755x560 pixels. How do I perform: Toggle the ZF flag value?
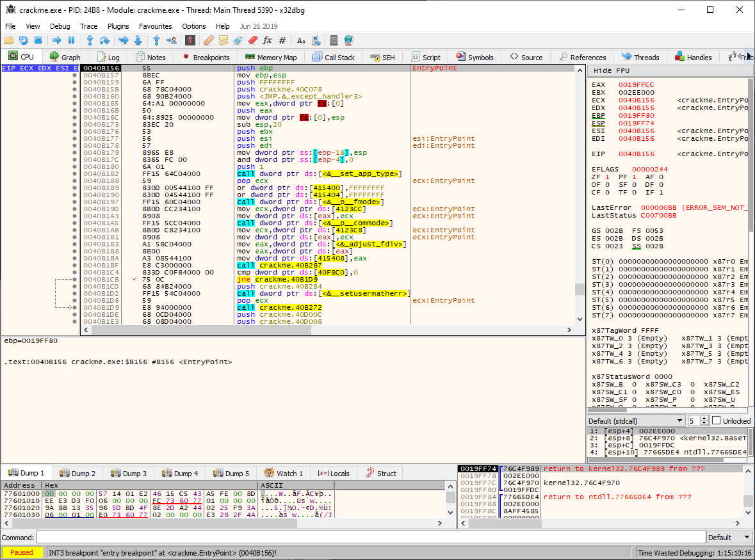click(x=607, y=177)
